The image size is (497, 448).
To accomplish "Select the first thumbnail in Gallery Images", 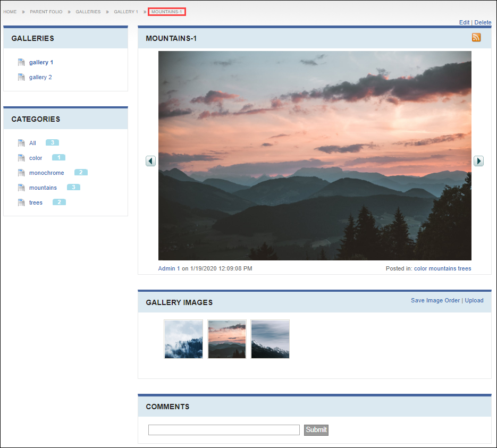I will 183,339.
